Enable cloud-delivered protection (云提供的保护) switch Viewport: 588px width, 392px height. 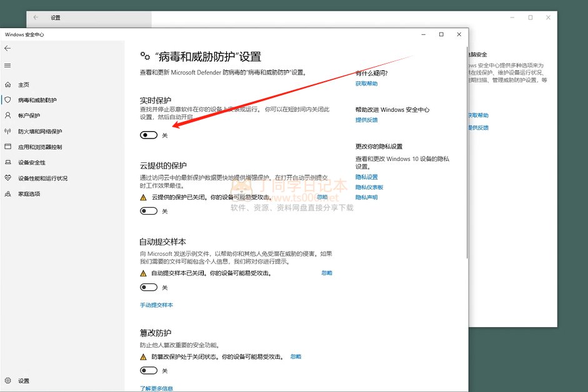[x=149, y=211]
